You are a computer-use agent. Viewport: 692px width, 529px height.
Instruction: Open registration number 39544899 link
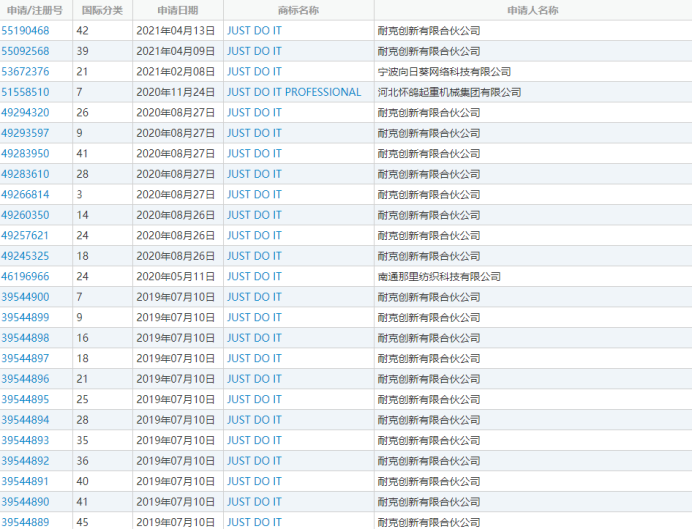[x=25, y=317]
